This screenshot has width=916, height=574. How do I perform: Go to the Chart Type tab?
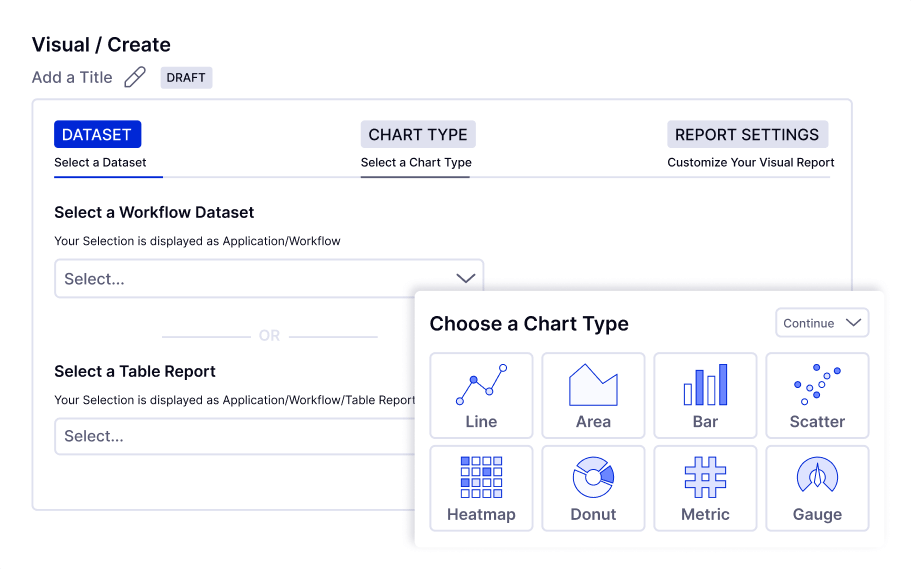[x=417, y=135]
